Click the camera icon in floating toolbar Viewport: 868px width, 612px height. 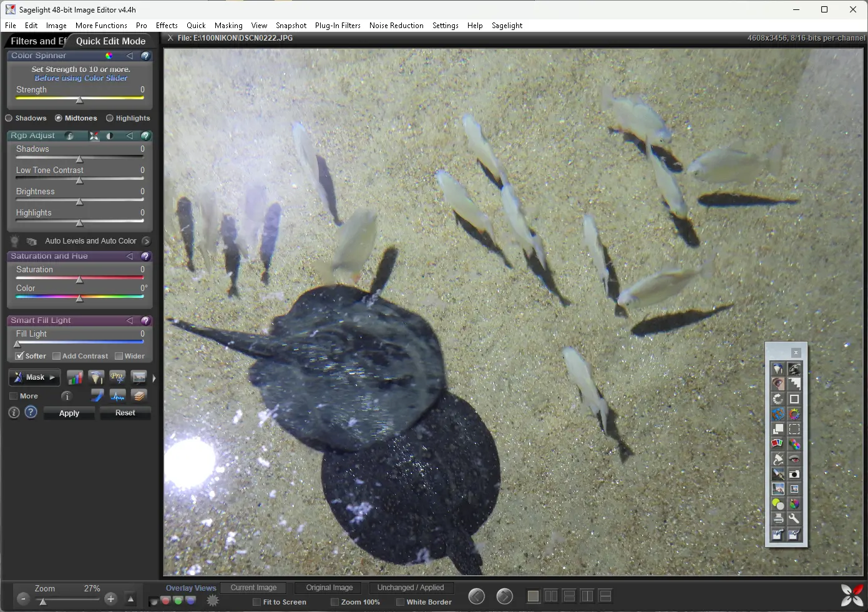(x=794, y=474)
